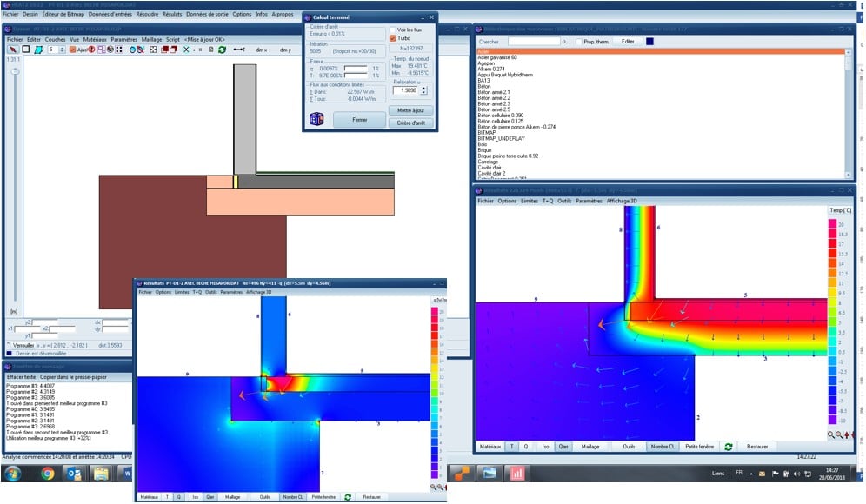Adjust the spinner next to value 5
866x504 pixels.
tap(63, 50)
